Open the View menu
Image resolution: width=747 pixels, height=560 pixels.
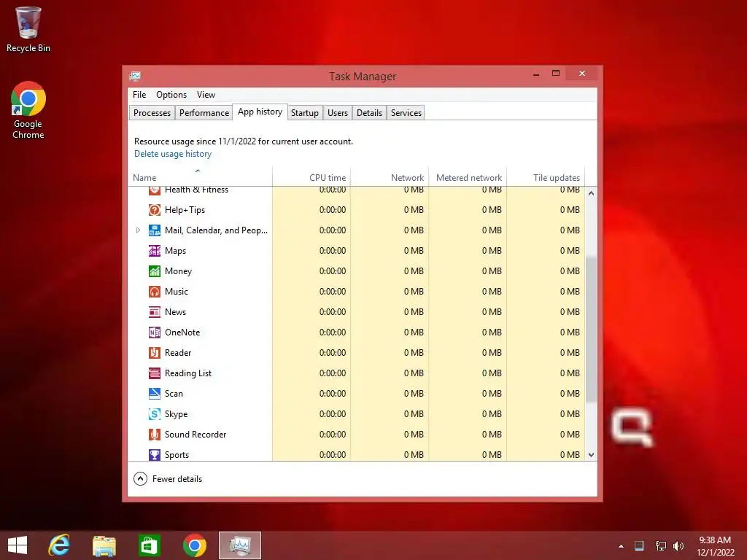[x=206, y=95]
